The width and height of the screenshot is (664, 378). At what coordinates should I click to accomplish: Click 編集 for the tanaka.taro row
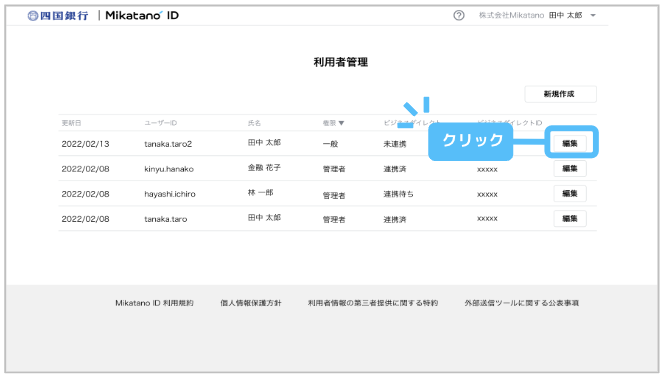point(570,218)
